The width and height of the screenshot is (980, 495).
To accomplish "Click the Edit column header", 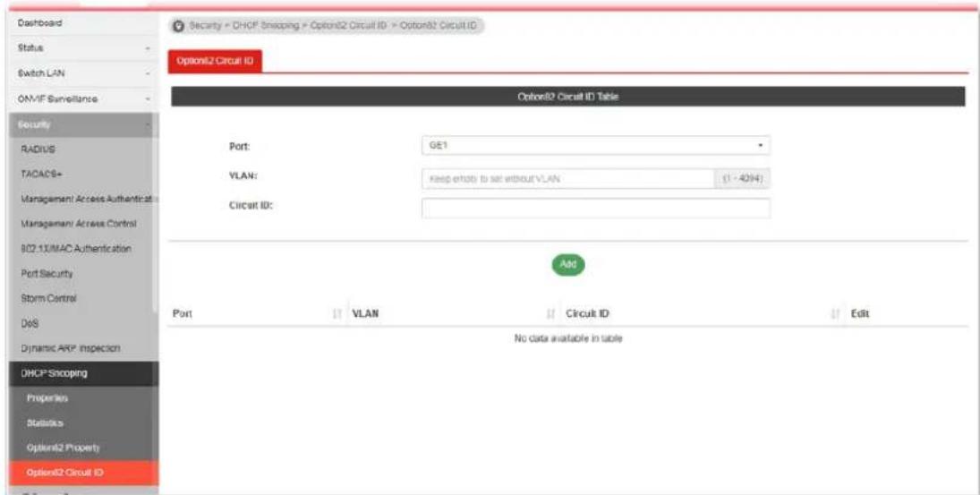I will [x=860, y=314].
